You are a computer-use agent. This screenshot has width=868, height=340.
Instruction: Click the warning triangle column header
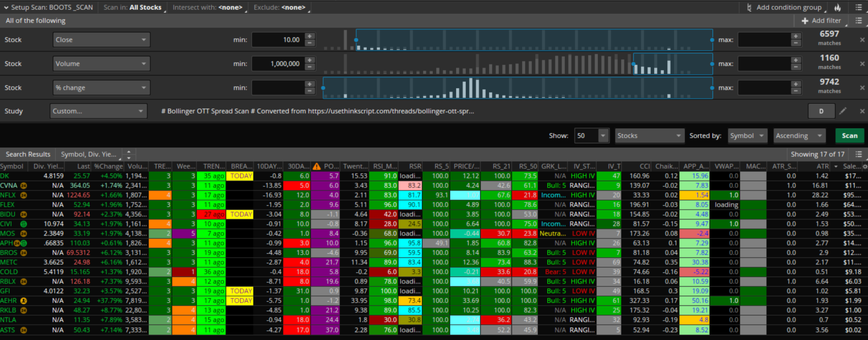click(317, 166)
